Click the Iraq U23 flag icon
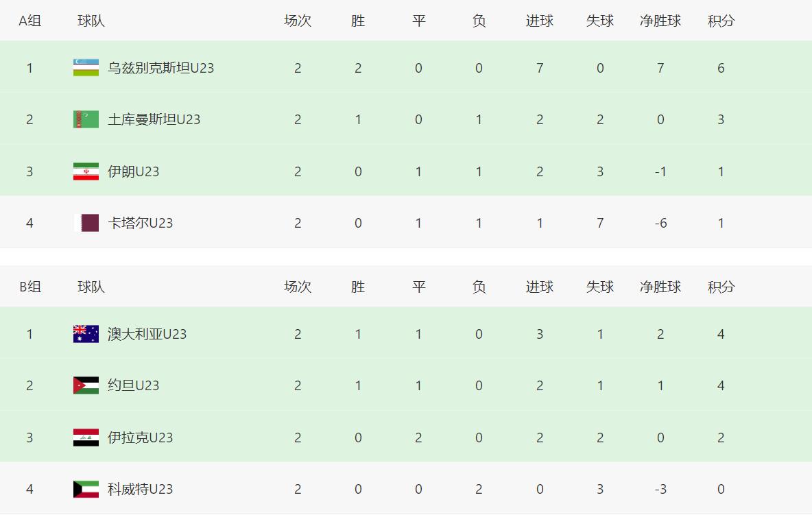Screen dimensions: 812x515 click(x=86, y=438)
